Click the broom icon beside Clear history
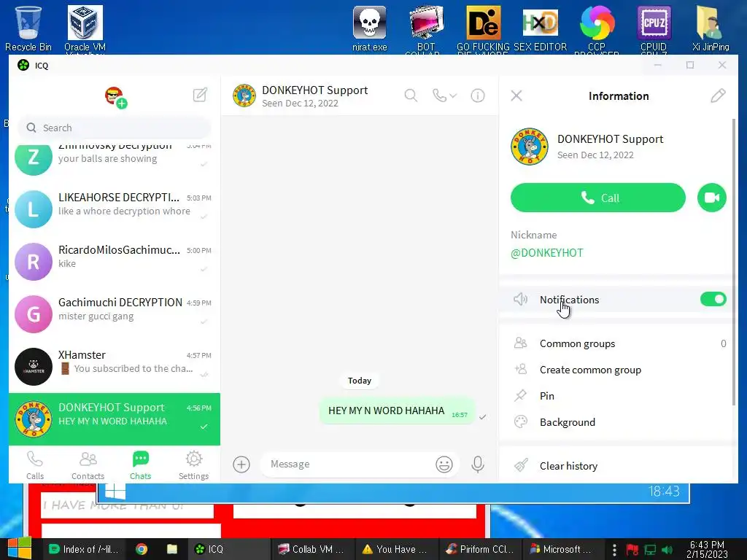Image resolution: width=747 pixels, height=560 pixels. click(x=521, y=464)
